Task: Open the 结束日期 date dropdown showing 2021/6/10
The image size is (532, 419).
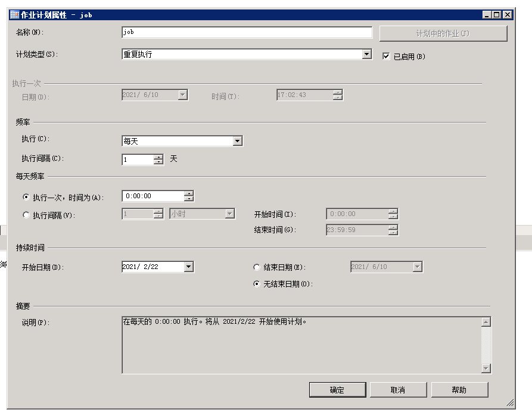Action: click(418, 267)
